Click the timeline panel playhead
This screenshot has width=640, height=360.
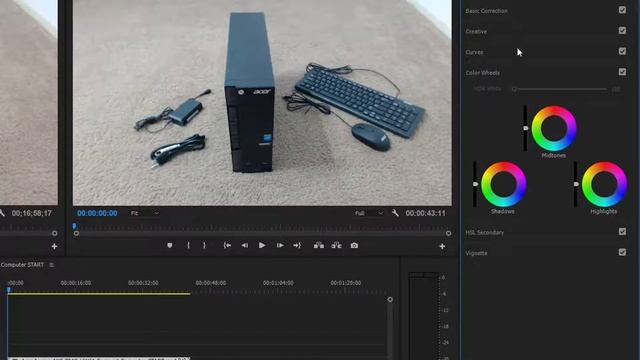coord(9,290)
